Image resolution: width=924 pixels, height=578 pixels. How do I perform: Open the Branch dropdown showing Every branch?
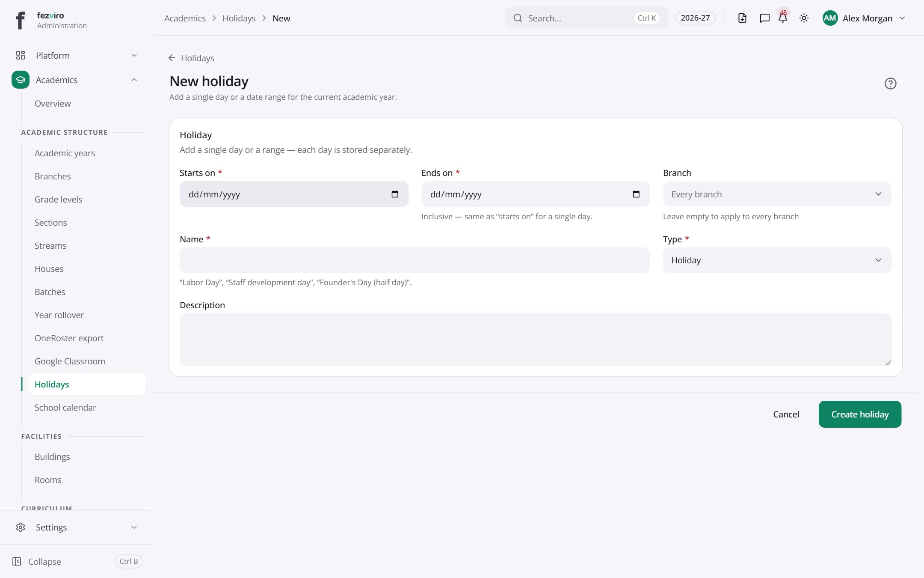777,194
